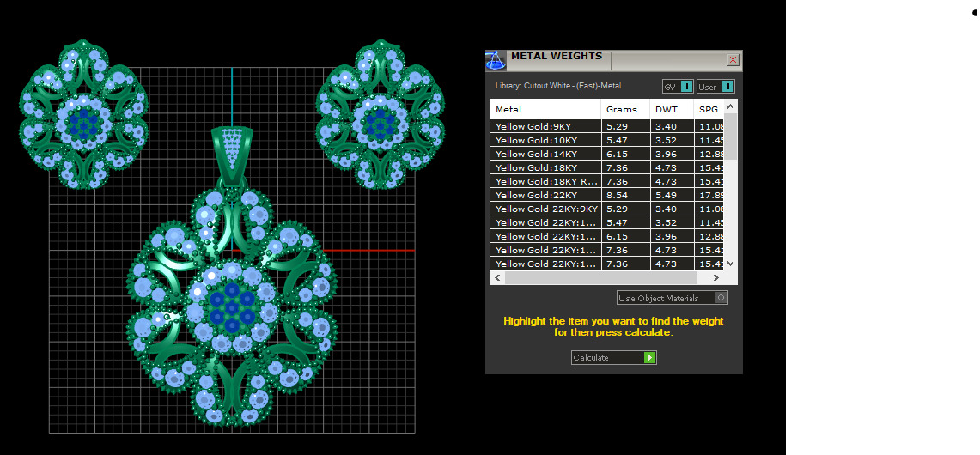Click the 17.89 SPG cell

[709, 195]
